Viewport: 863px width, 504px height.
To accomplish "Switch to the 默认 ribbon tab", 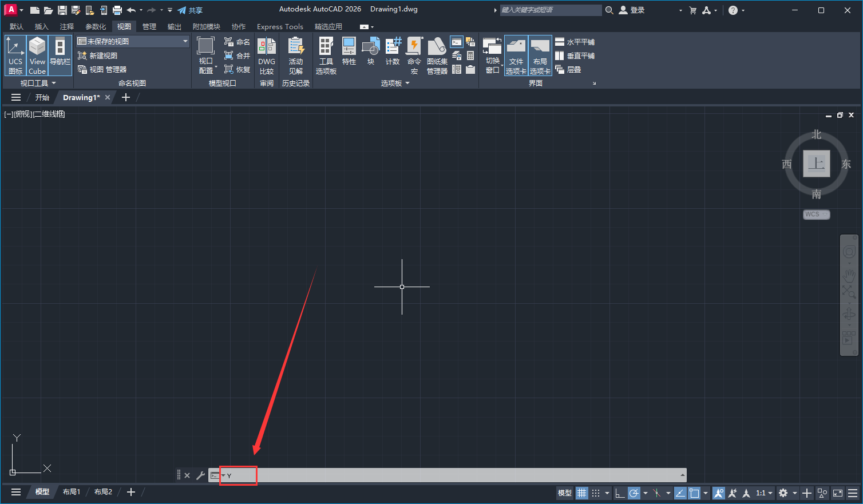I will (x=17, y=26).
